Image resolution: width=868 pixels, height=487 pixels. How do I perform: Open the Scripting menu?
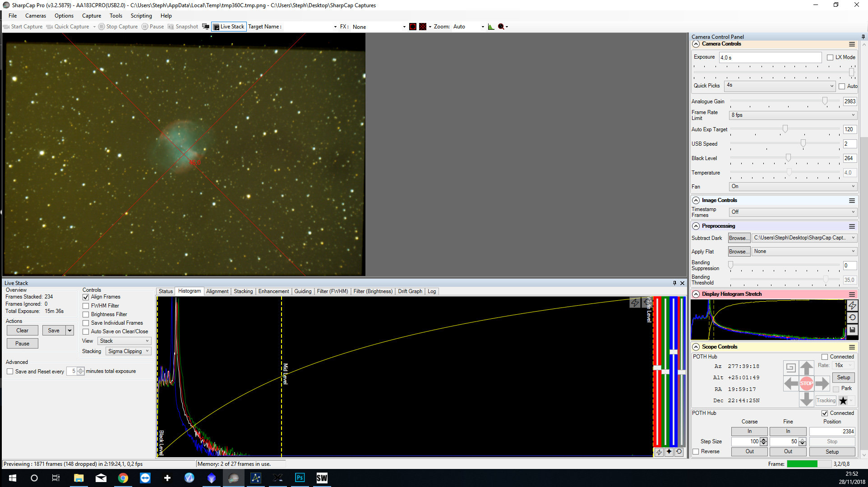141,16
